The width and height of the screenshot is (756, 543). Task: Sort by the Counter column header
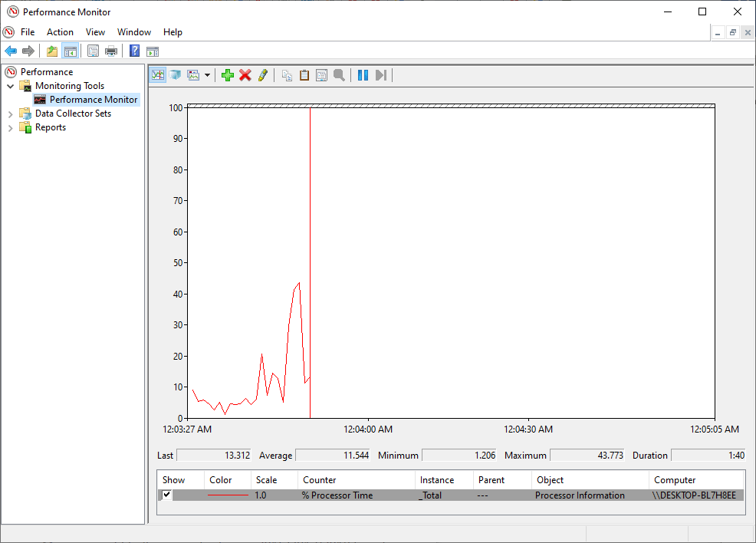[357, 480]
